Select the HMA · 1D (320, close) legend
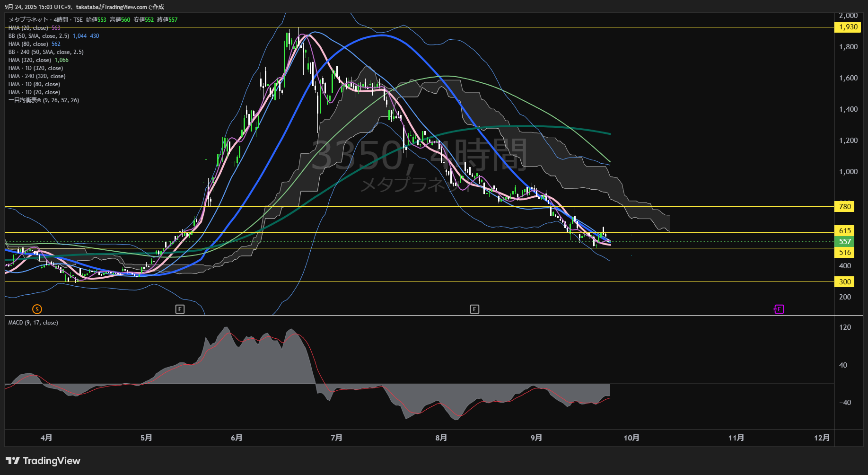This screenshot has height=475, width=868. pyautogui.click(x=35, y=68)
